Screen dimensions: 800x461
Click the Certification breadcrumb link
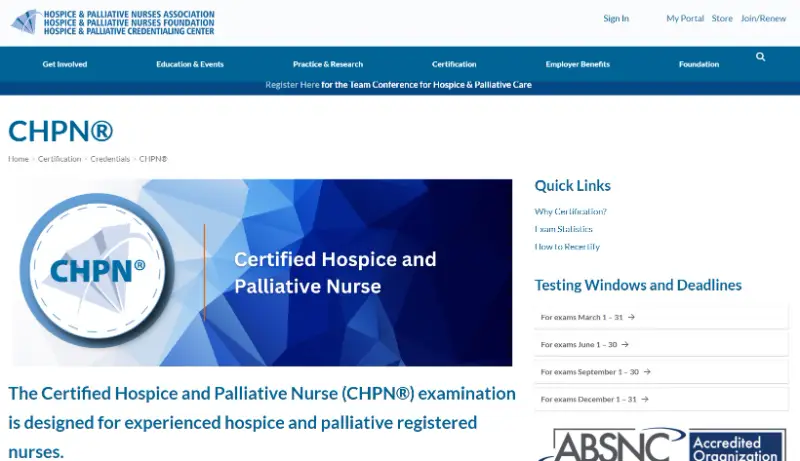pos(59,159)
